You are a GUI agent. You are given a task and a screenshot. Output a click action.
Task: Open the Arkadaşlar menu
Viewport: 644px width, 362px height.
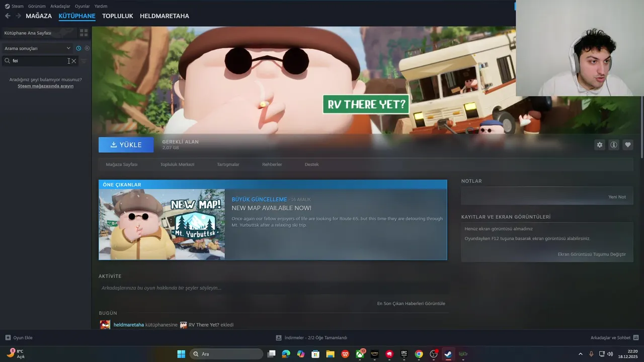point(60,6)
